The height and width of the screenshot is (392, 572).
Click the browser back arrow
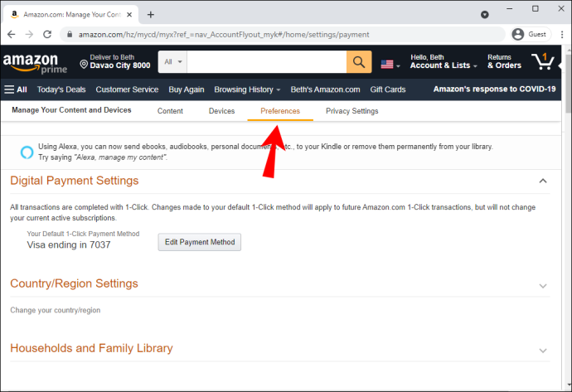pos(12,34)
